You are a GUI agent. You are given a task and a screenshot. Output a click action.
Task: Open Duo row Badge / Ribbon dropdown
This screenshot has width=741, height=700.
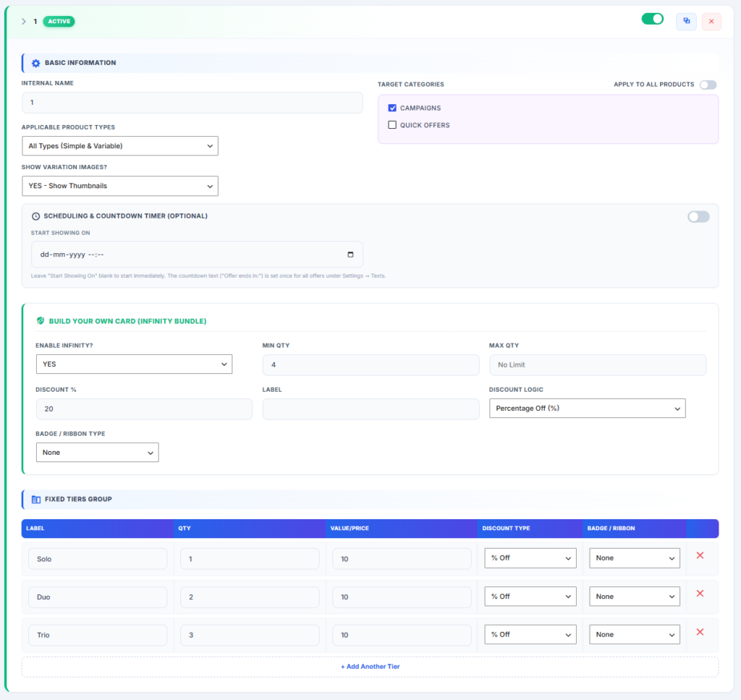tap(635, 597)
